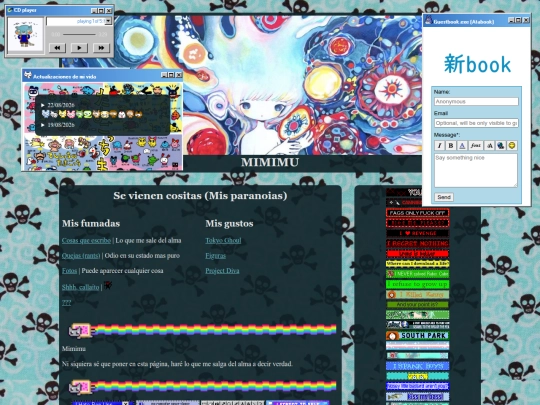Change text size in guestbook toolbar
This screenshot has width=540, height=405.
489,146
